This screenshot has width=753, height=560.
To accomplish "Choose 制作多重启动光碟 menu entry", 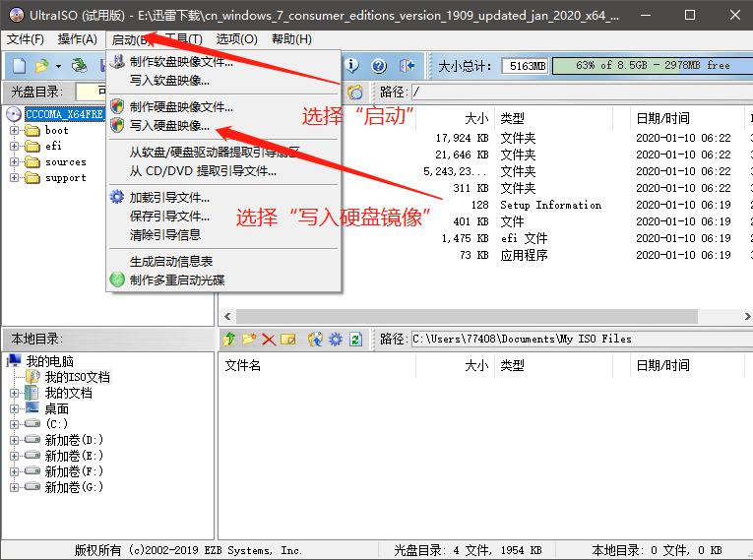I will pos(223,280).
